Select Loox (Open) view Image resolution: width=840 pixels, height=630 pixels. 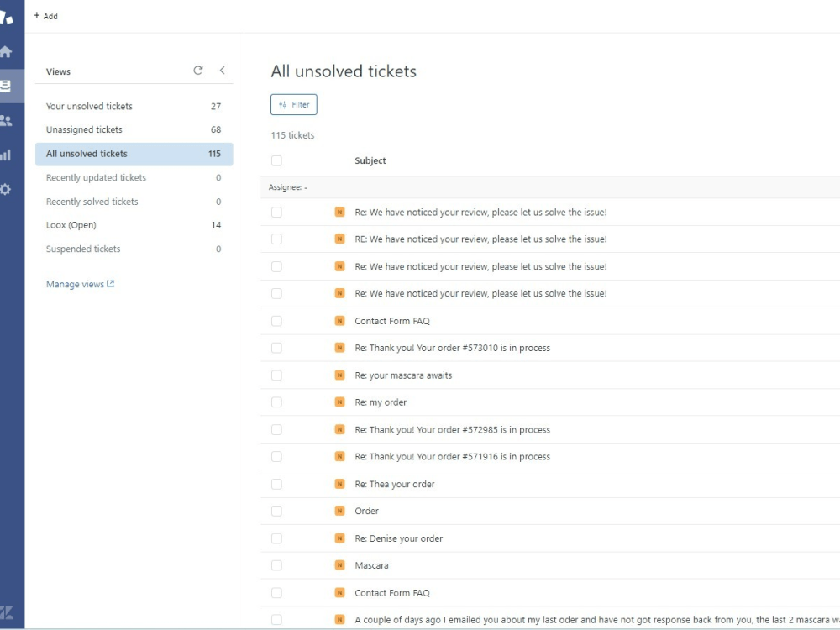click(134, 225)
